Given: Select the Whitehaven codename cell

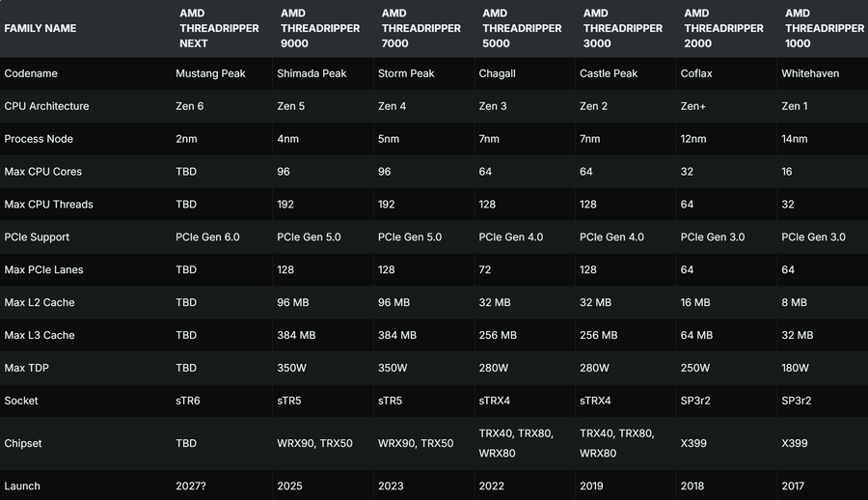Looking at the screenshot, I should click(x=810, y=73).
